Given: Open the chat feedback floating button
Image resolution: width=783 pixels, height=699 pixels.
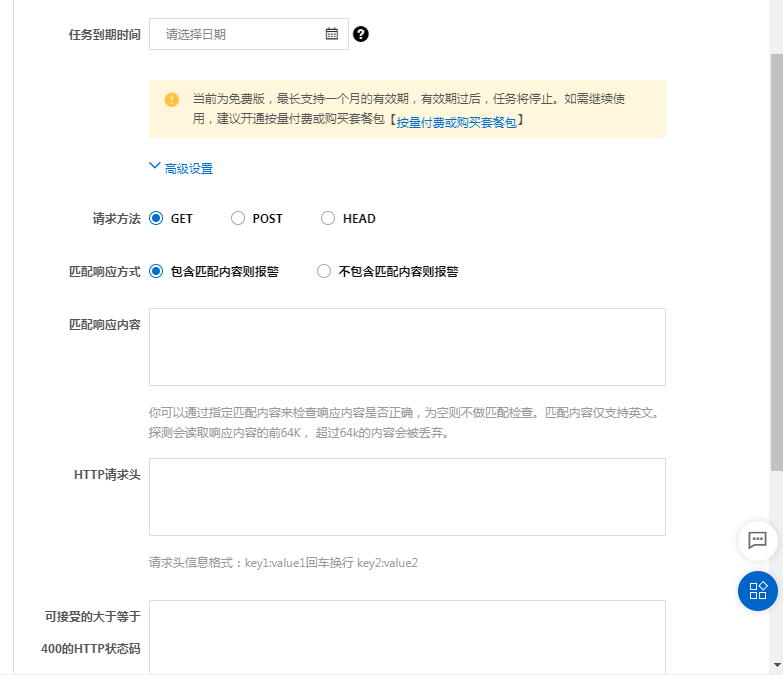Looking at the screenshot, I should 757,540.
